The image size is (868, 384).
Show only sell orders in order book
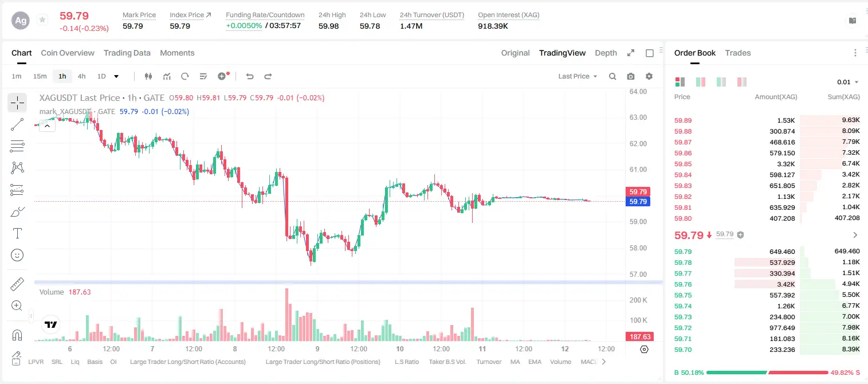[x=742, y=82]
